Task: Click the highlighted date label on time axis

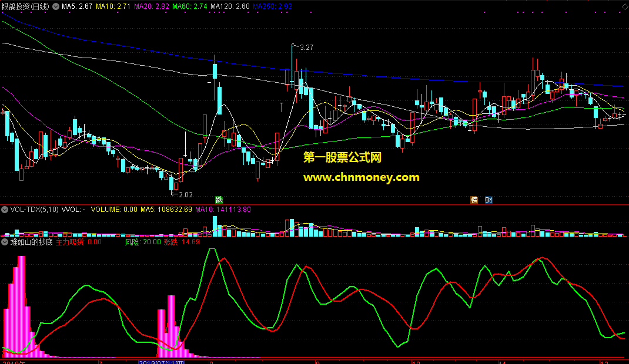Action: 161,362
